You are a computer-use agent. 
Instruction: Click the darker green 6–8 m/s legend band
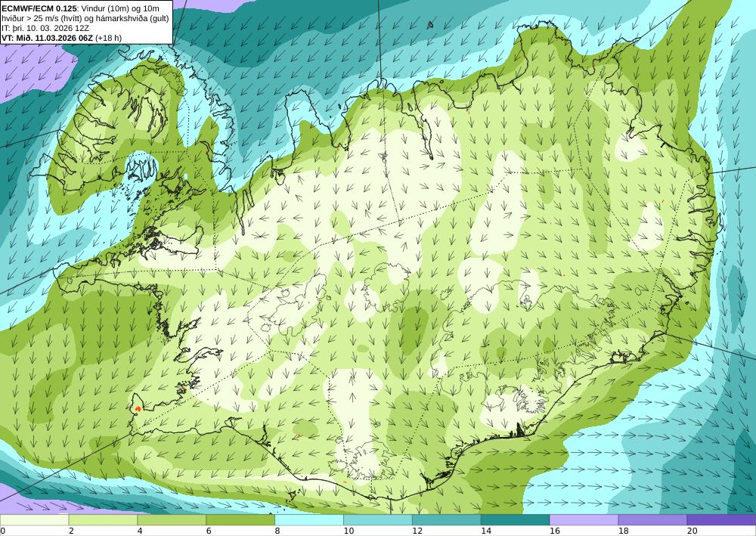click(240, 520)
